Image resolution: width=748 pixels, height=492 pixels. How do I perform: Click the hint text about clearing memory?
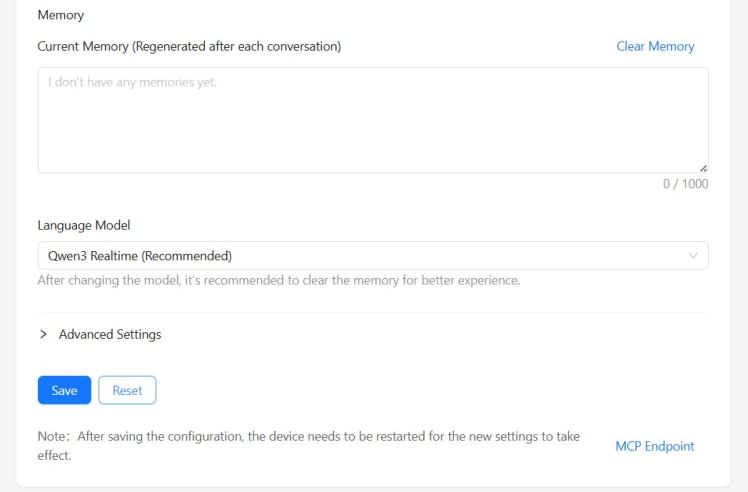click(278, 280)
